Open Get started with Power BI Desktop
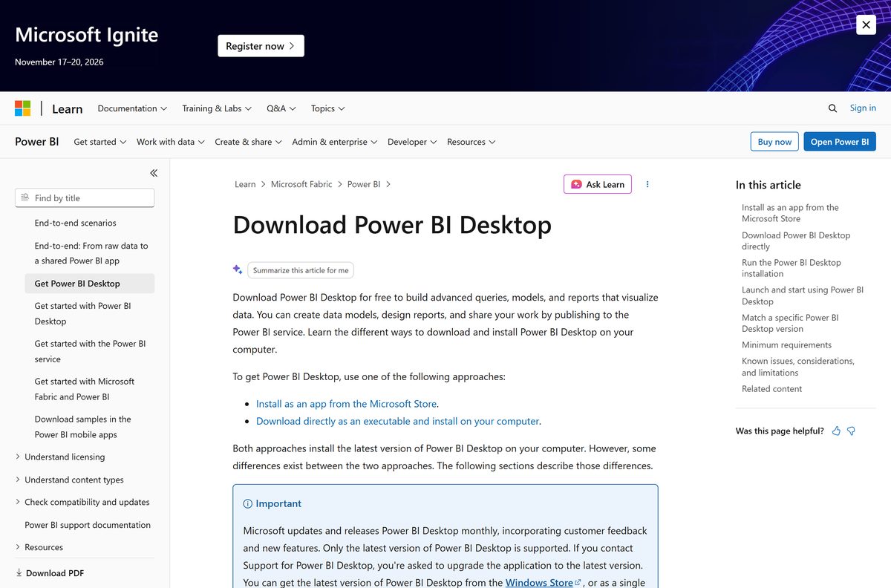Screen dimensions: 891x588 82,313
